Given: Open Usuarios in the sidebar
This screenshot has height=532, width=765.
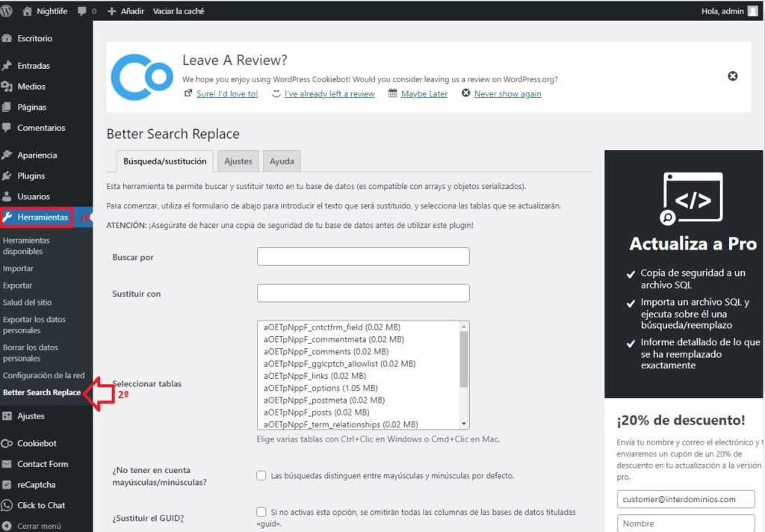Looking at the screenshot, I should coord(33,197).
